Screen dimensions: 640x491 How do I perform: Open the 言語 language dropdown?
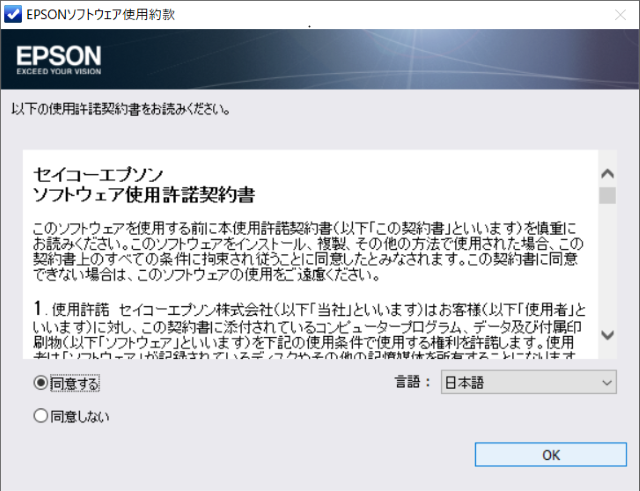tap(529, 382)
